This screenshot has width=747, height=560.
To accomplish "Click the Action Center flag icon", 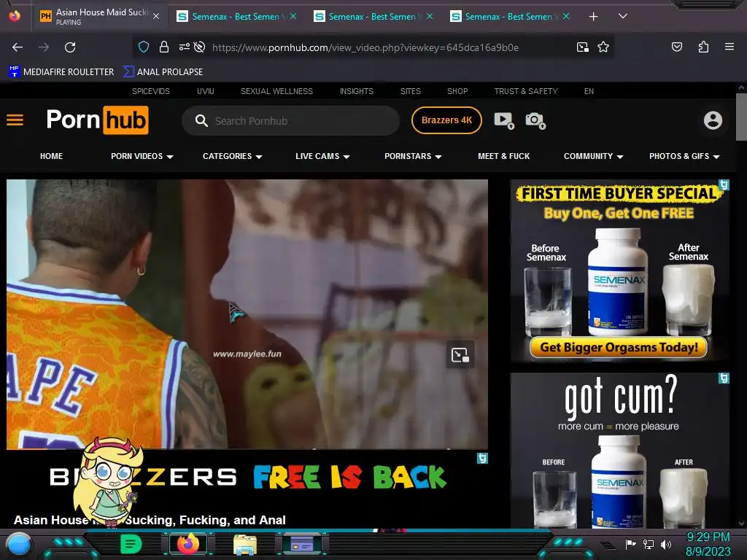I will click(x=630, y=544).
